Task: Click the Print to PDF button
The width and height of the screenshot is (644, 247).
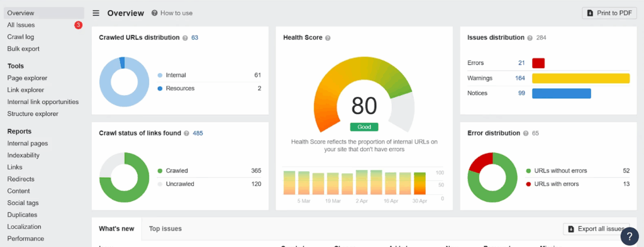Action: (x=609, y=13)
